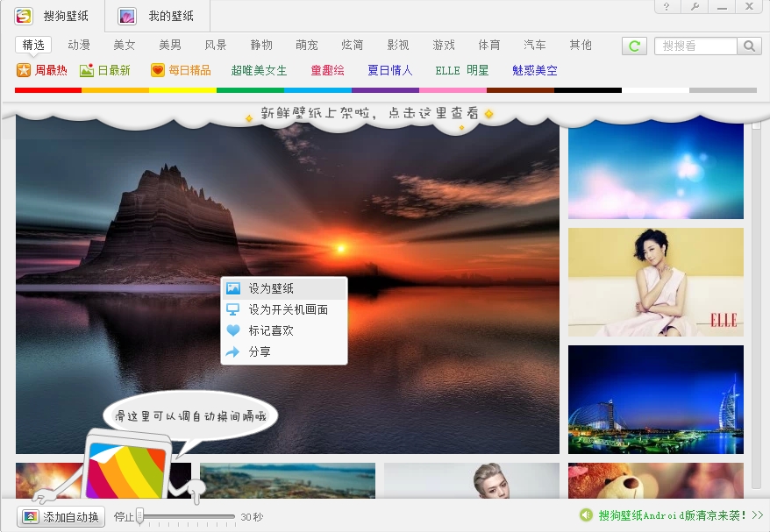Choose 设为壁纸 from context menu
Image resolution: width=770 pixels, height=532 pixels.
coord(271,288)
